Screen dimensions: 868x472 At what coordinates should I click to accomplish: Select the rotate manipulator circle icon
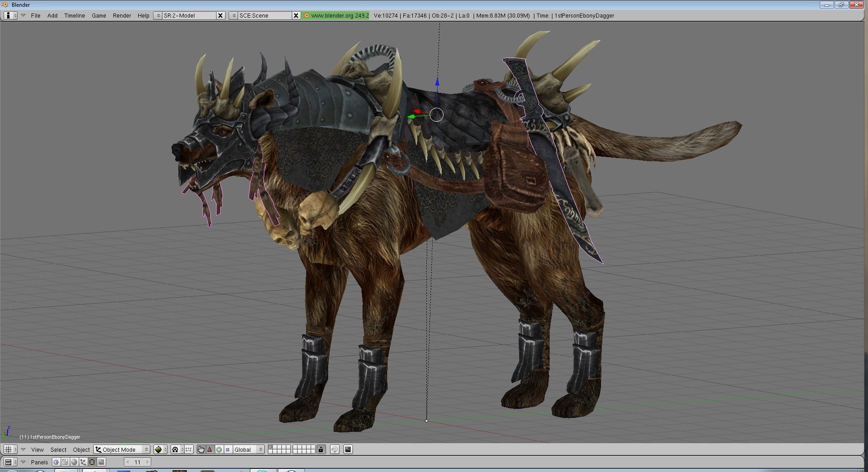[219, 449]
